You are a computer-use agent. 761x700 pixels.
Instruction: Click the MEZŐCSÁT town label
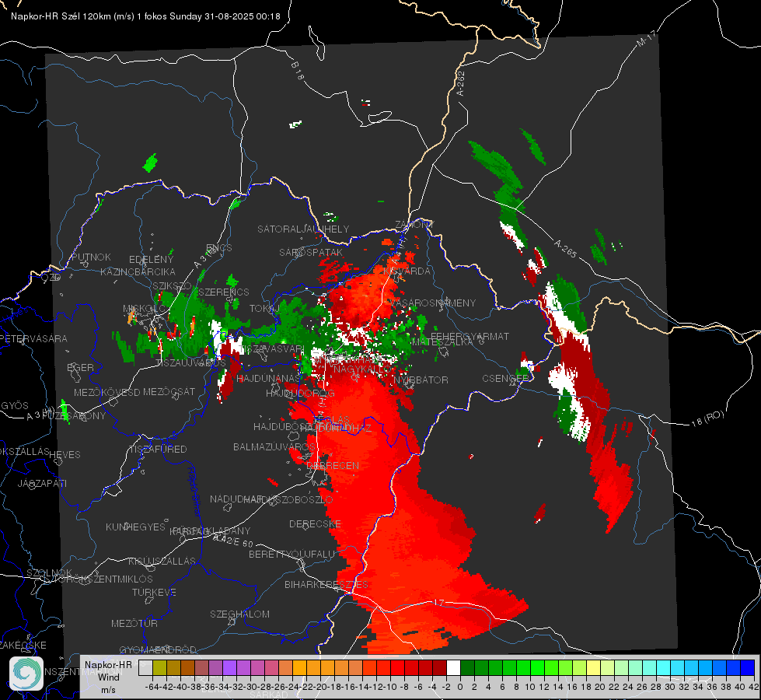coord(169,391)
